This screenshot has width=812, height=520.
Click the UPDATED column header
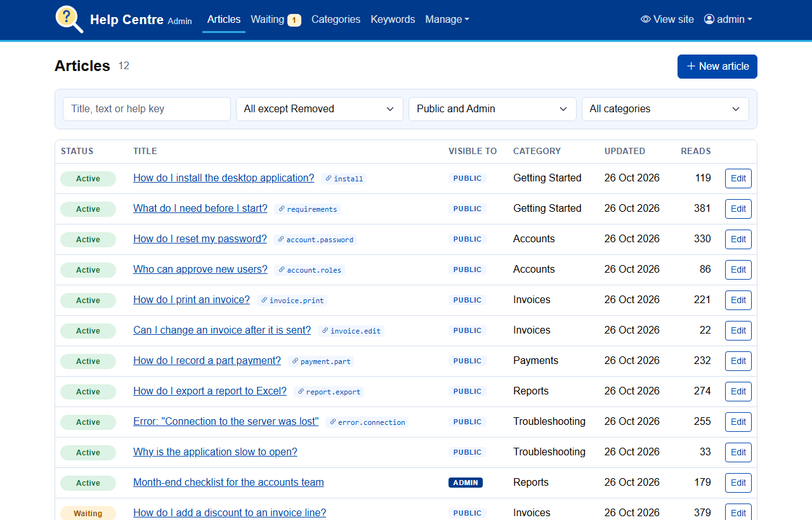click(624, 152)
